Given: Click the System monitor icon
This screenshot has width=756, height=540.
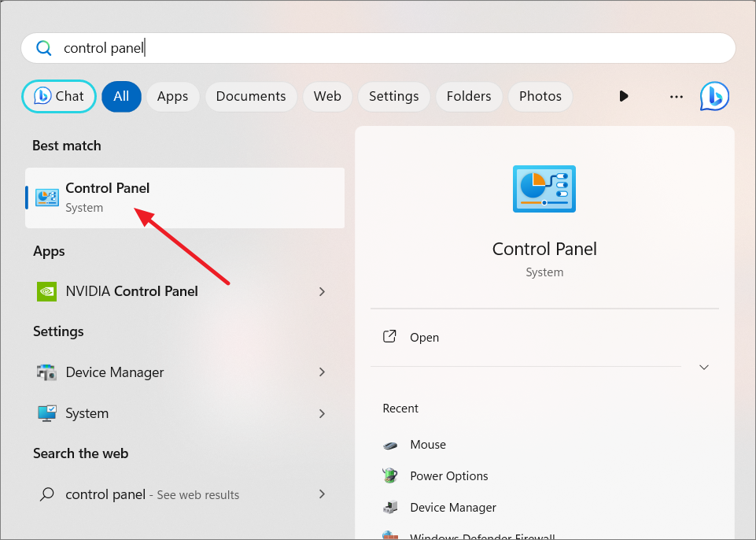Looking at the screenshot, I should tap(46, 413).
